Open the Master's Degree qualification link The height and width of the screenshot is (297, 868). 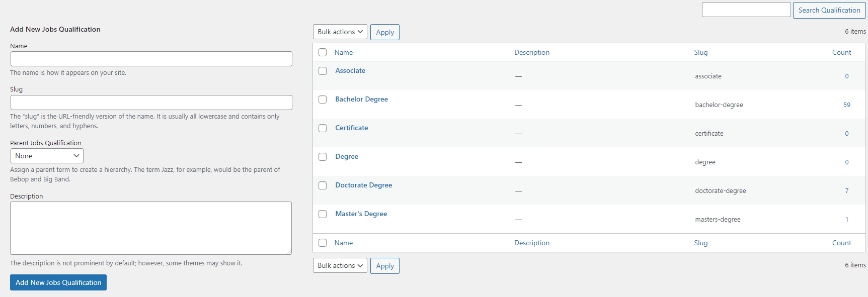pos(361,214)
